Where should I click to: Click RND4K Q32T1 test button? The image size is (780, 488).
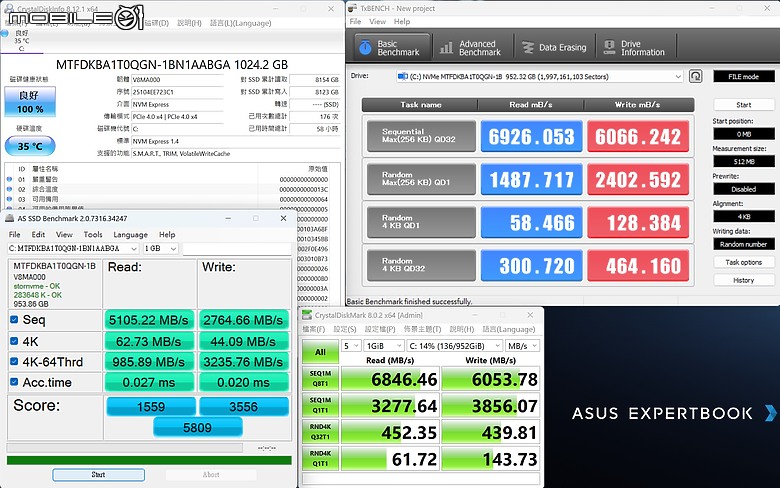tap(320, 432)
